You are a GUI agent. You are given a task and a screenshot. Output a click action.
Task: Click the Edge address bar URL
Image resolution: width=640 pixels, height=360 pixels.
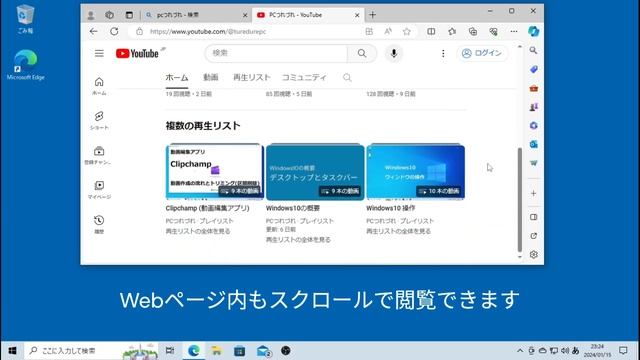click(x=208, y=31)
